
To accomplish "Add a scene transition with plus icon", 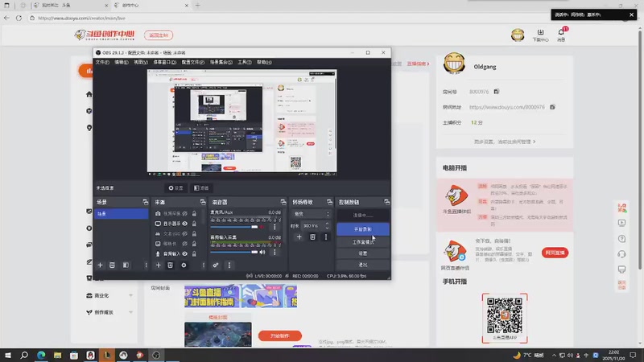I will click(x=299, y=237).
